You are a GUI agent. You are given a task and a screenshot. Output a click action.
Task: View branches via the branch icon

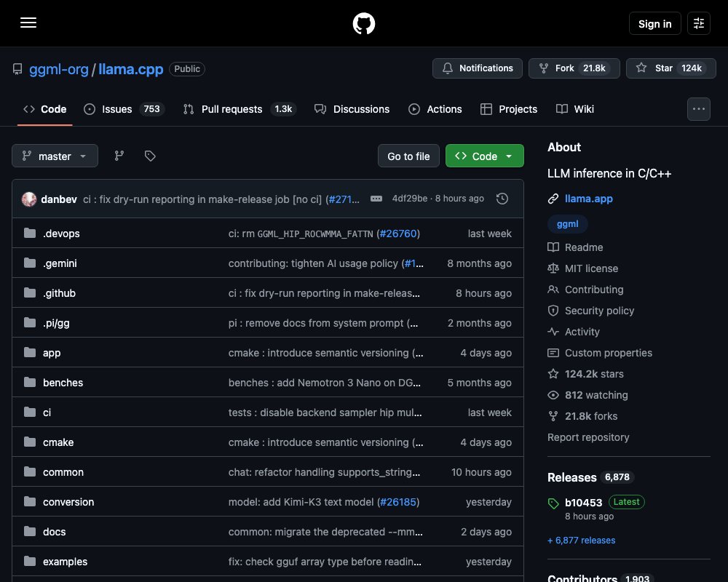[x=119, y=156]
